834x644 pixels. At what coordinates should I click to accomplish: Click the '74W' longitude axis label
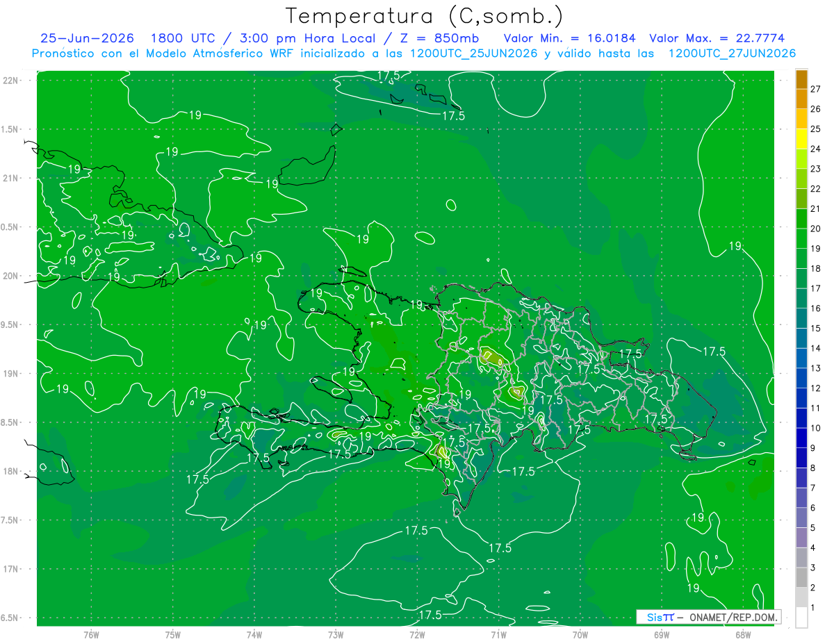pos(254,634)
